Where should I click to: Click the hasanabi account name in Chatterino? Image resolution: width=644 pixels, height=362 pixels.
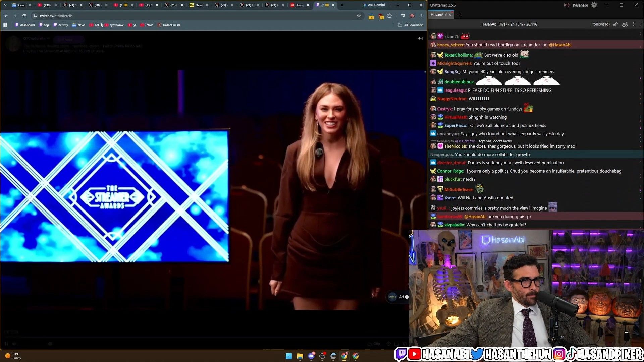click(x=580, y=5)
